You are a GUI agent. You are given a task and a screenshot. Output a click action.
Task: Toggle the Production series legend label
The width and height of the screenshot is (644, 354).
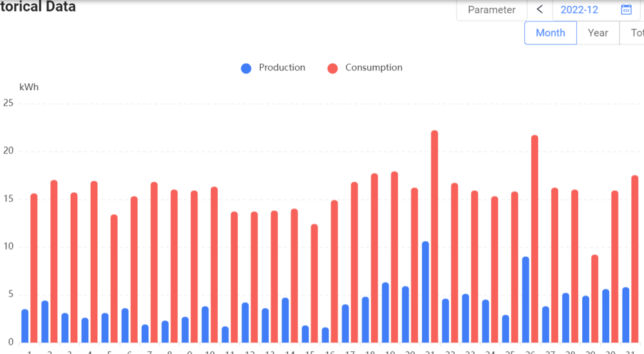(x=282, y=68)
